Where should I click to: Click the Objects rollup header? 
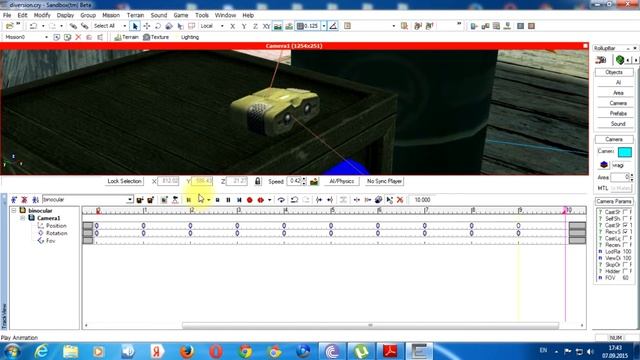[x=614, y=72]
